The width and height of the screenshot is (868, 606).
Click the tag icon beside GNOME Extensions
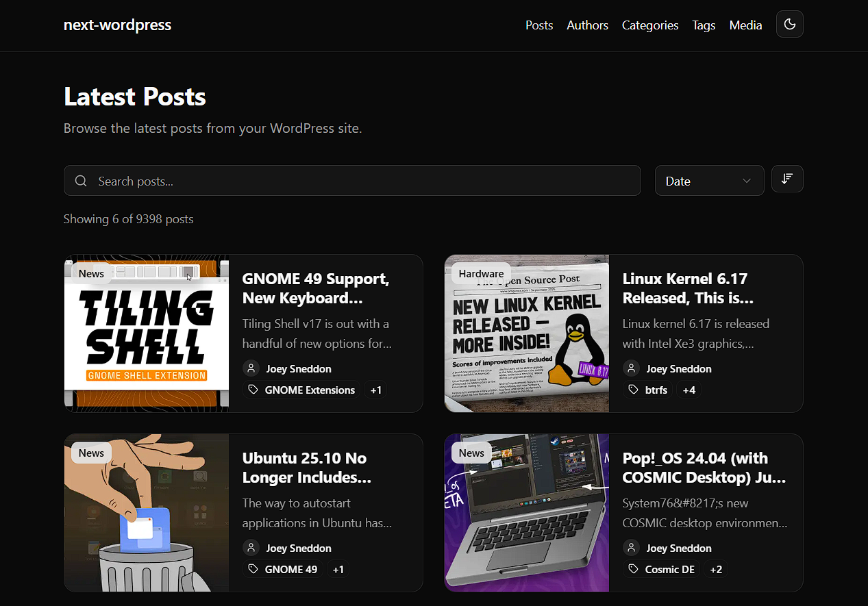click(x=253, y=390)
